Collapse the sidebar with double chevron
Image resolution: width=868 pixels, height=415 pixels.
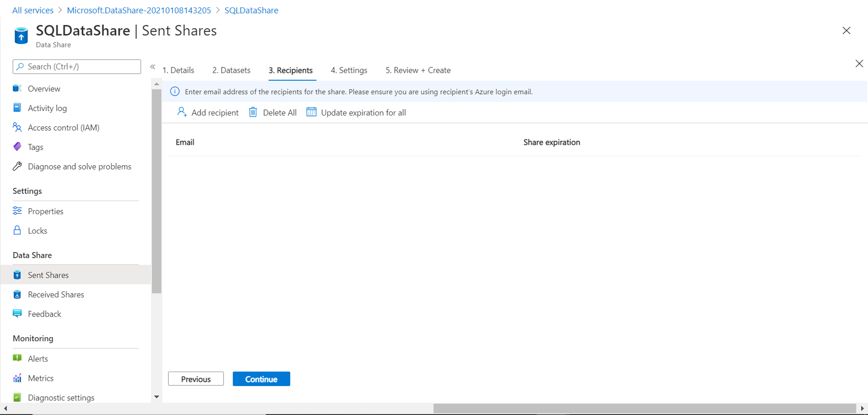(153, 66)
